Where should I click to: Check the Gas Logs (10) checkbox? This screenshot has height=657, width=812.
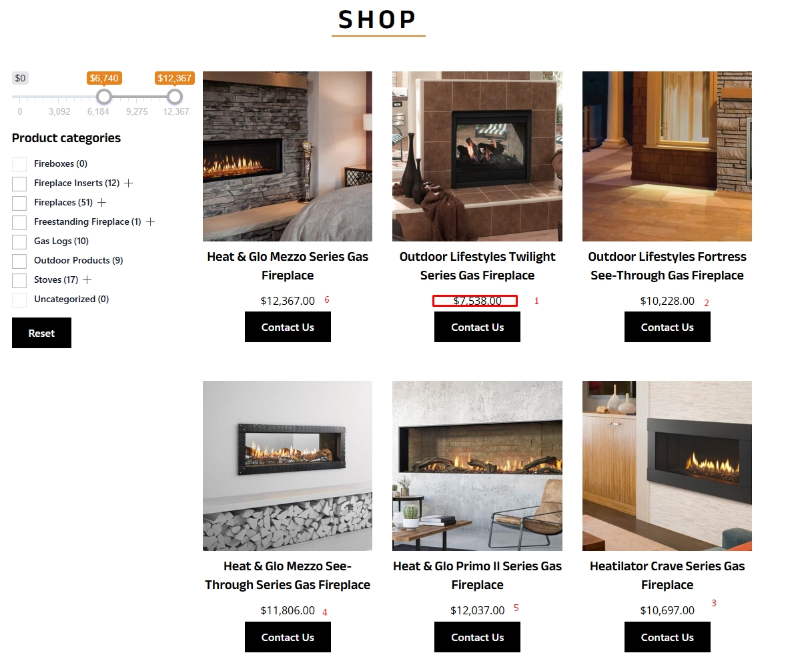click(19, 241)
